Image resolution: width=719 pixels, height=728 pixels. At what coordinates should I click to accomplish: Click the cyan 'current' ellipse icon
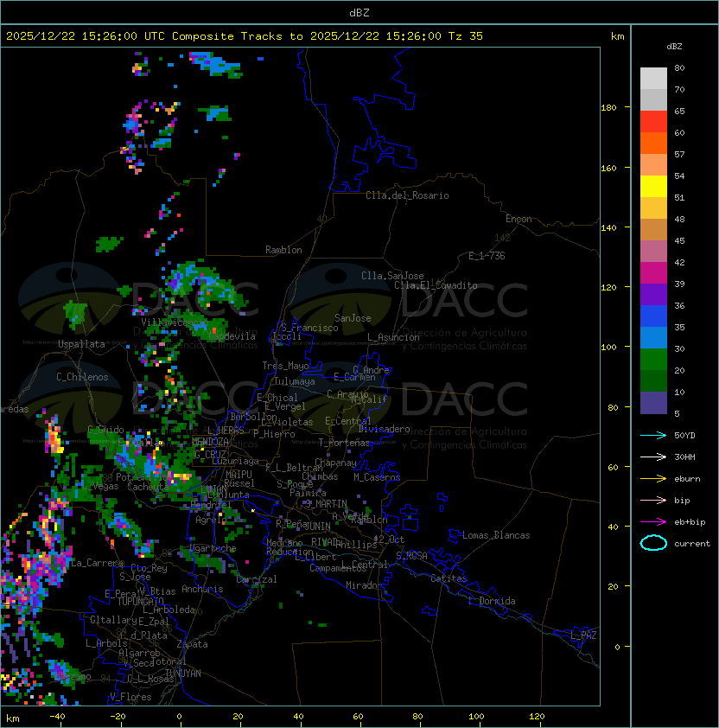(653, 543)
